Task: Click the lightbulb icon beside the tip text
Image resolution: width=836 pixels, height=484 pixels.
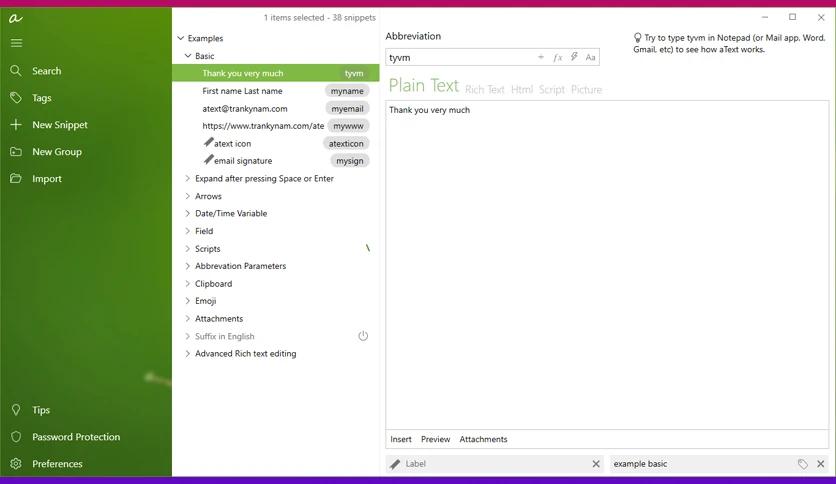Action: (637, 38)
